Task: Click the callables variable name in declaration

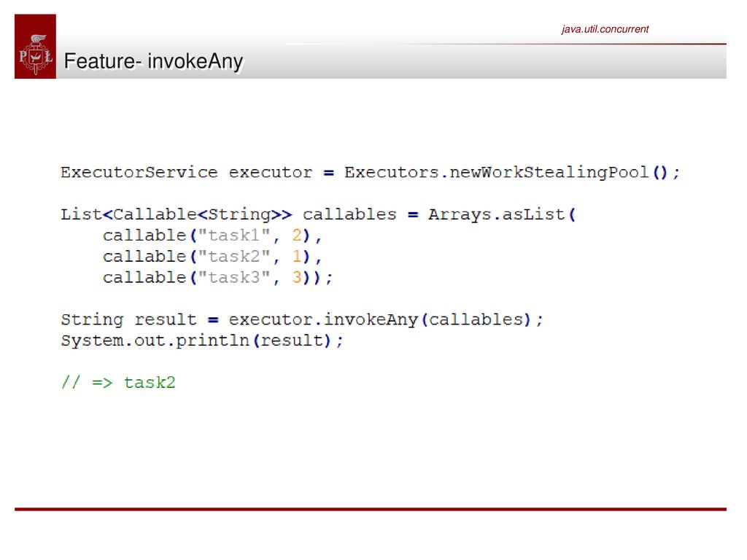Action: click(349, 214)
